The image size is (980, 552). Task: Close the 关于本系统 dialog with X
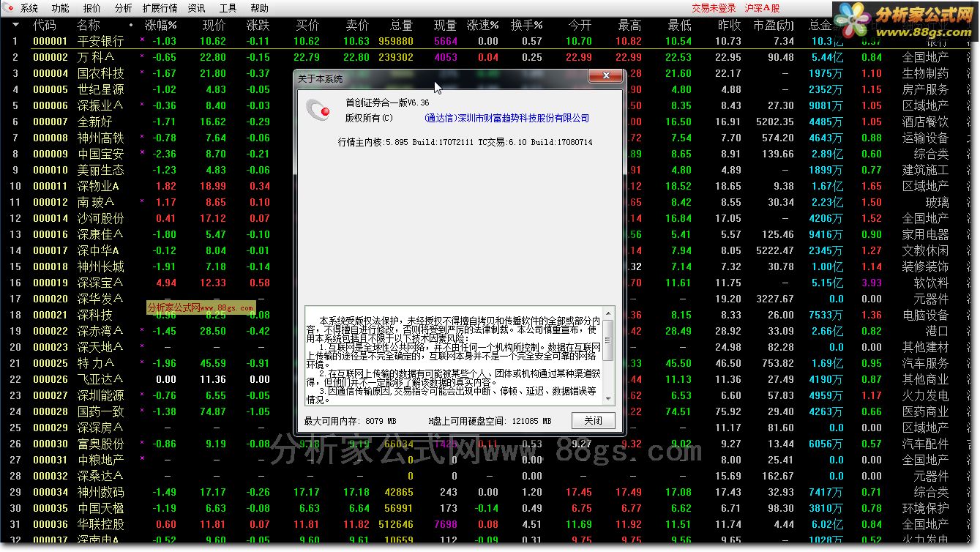coord(605,76)
